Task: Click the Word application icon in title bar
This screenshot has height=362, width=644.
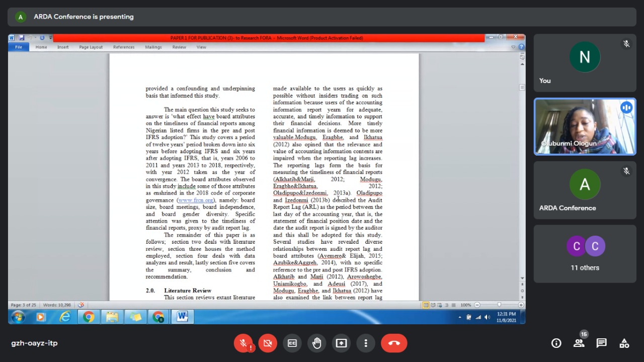Action: pos(13,38)
